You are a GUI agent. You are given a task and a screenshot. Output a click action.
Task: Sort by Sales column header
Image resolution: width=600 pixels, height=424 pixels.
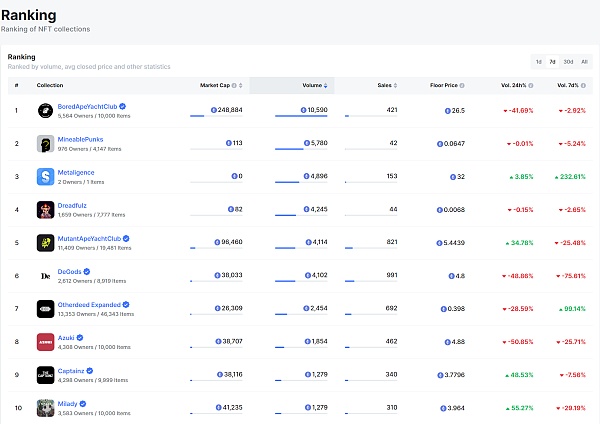385,85
